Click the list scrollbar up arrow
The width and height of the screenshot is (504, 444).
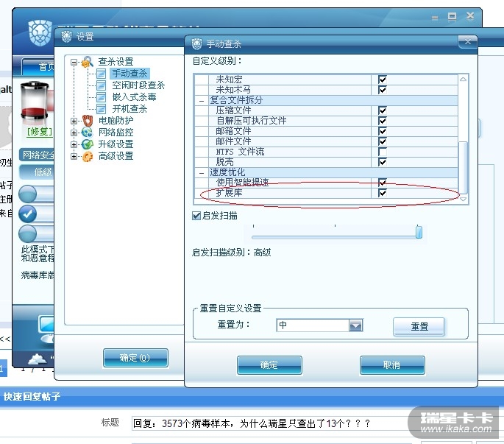pyautogui.click(x=464, y=79)
